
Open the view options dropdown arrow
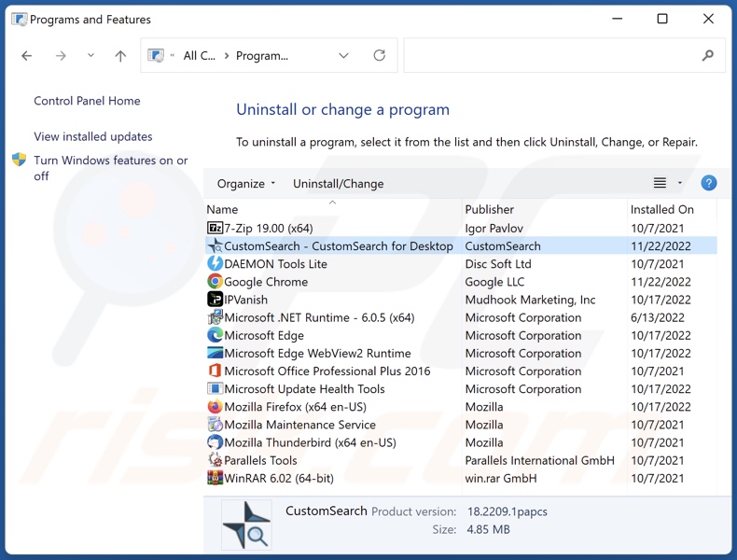[x=680, y=182]
